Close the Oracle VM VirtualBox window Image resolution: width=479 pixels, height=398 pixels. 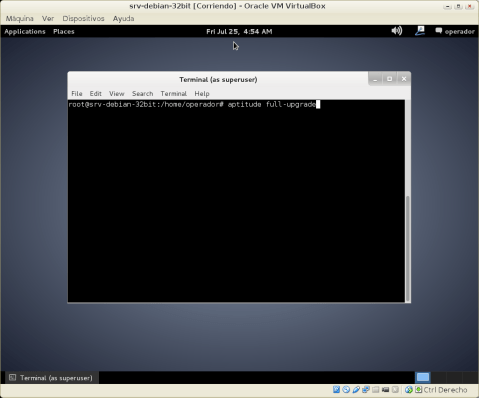[x=469, y=6]
